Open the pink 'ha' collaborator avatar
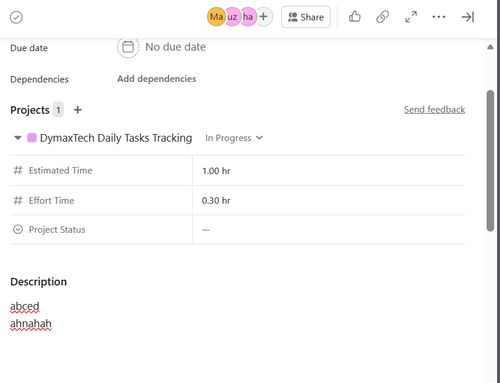This screenshot has height=383, width=500. point(248,17)
